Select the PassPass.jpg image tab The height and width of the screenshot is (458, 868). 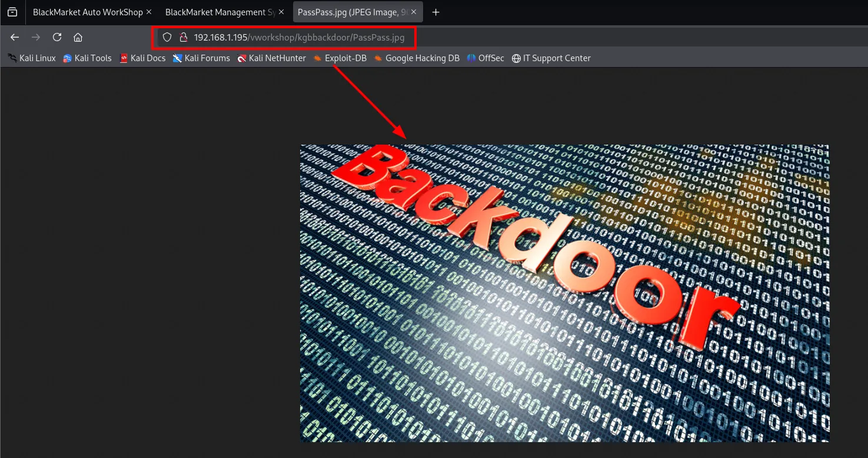pyautogui.click(x=358, y=12)
